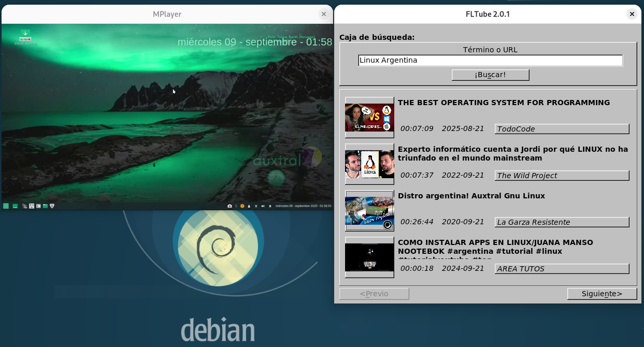The height and width of the screenshot is (347, 644).
Task: Open The Wild Project channel button
Action: (562, 176)
